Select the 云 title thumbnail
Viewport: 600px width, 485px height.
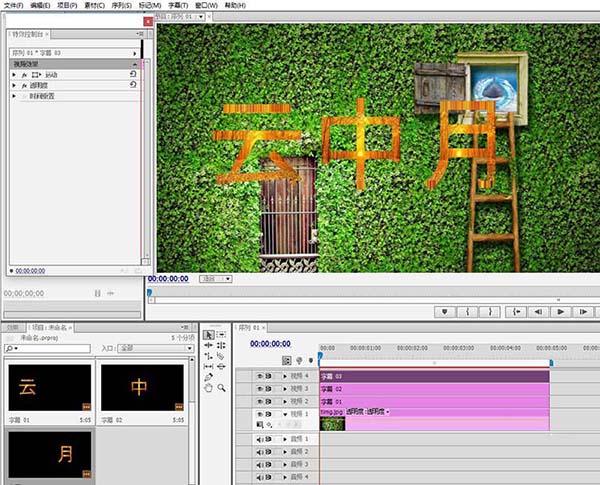coord(50,387)
